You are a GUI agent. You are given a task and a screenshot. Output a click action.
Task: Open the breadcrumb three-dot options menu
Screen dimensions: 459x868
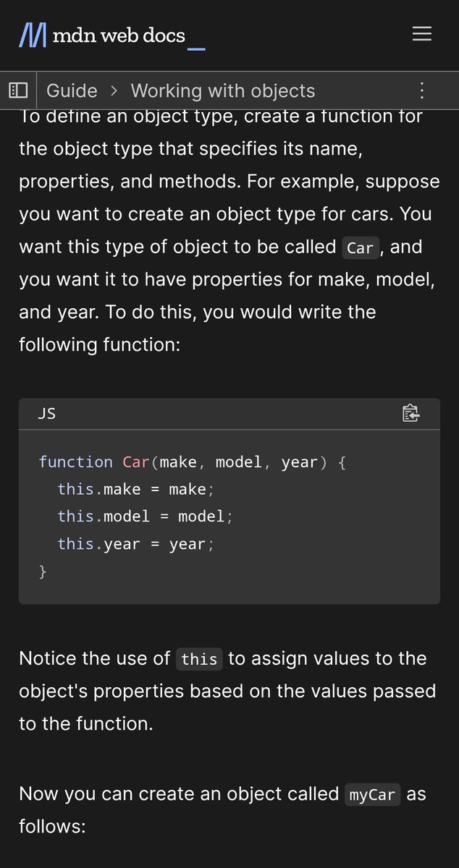(422, 90)
